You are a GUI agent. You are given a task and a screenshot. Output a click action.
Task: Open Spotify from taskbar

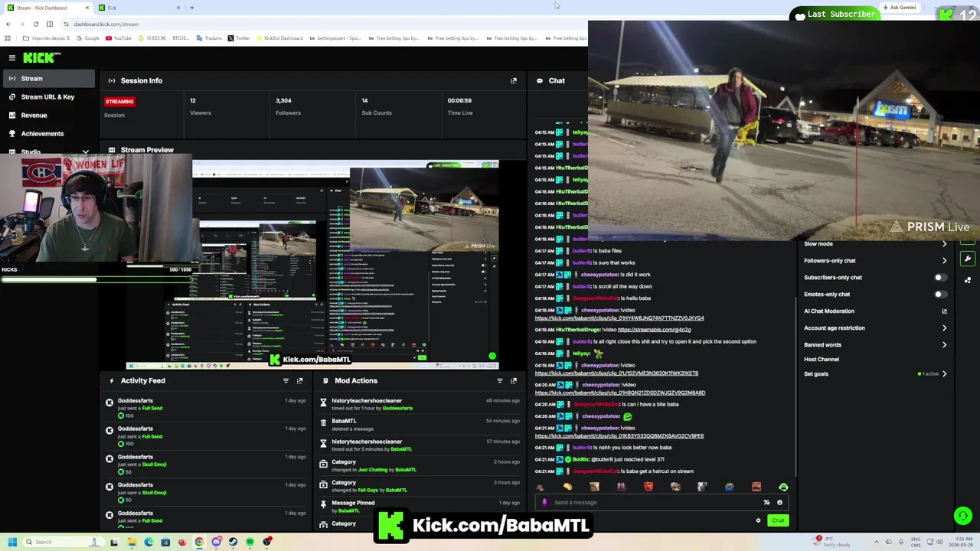tap(250, 542)
